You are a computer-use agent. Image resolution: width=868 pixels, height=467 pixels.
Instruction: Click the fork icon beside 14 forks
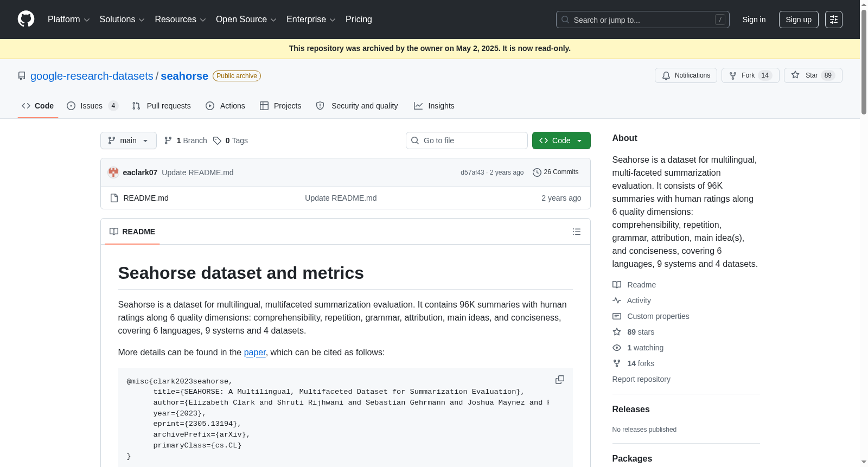(x=617, y=363)
